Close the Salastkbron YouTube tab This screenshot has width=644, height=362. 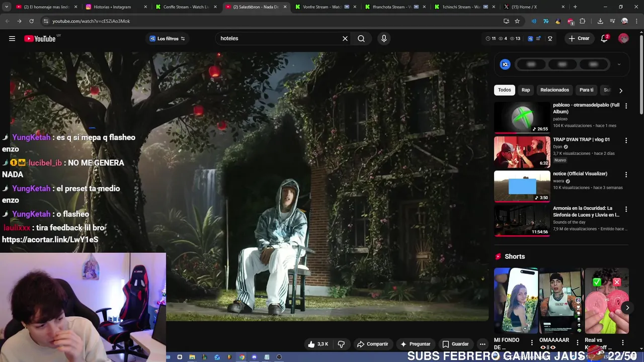[285, 7]
